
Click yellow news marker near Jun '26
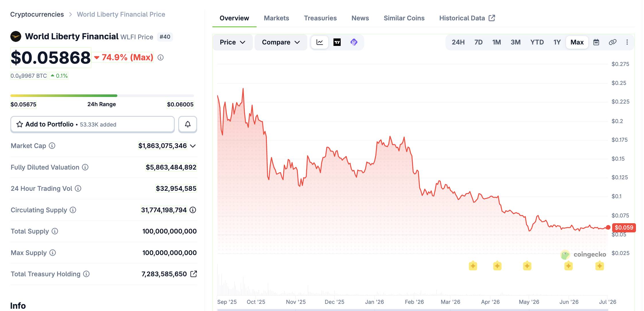(569, 266)
